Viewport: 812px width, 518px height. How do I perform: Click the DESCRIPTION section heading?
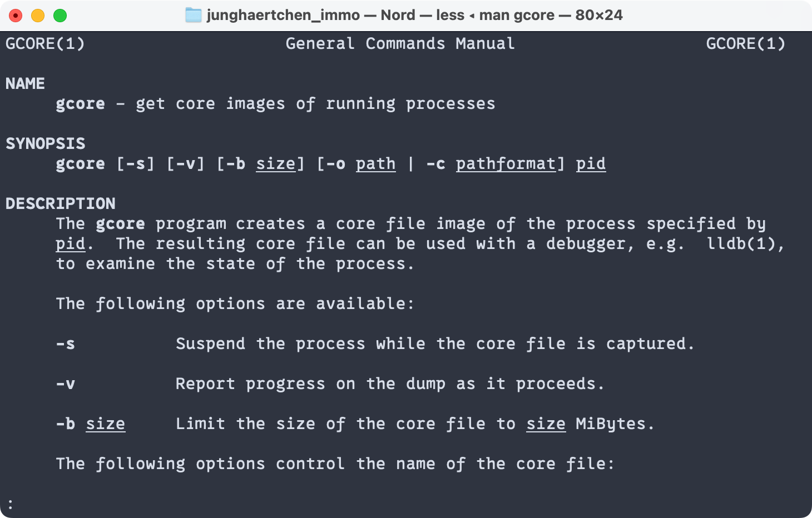61,203
